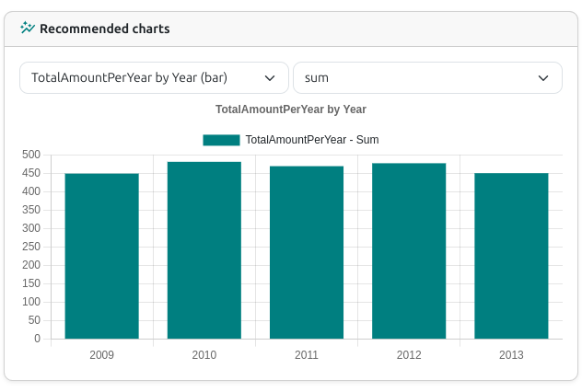Click the 0 y-axis tick label
This screenshot has height=392, width=582.
click(37, 339)
